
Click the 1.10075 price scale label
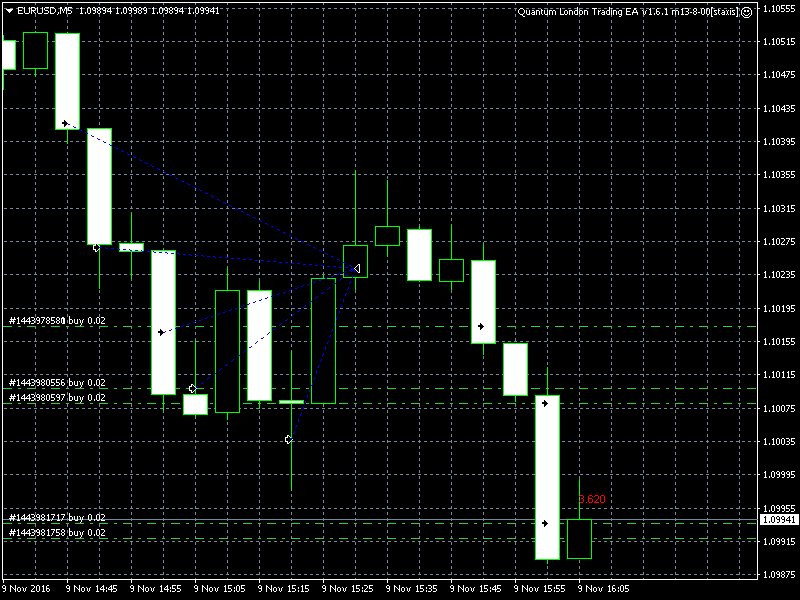779,408
